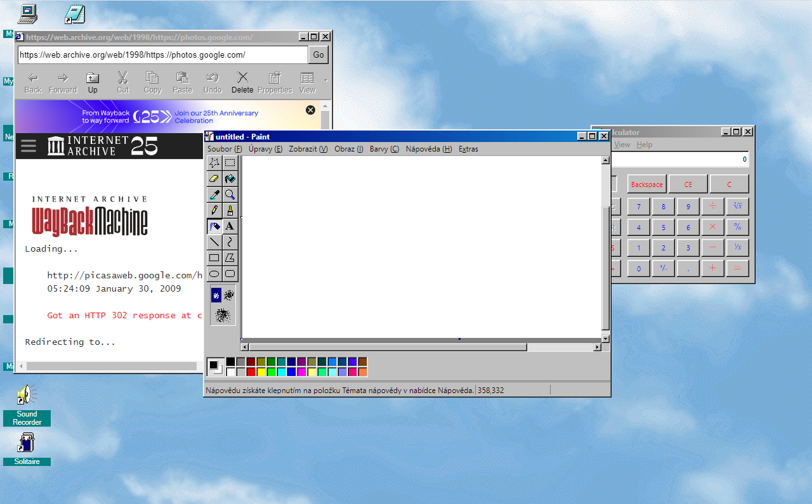
Task: Click the Back arrow in browser toolbar
Action: pos(33,83)
